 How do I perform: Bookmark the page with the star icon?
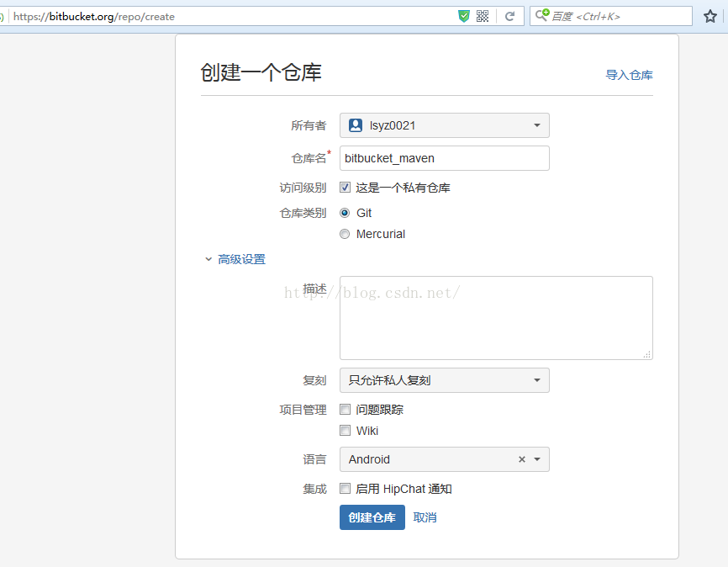point(710,17)
